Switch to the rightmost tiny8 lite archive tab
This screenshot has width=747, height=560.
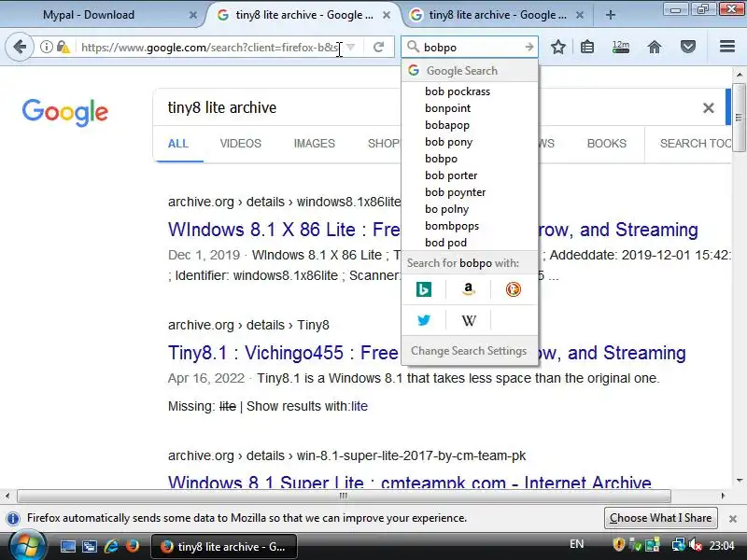pos(498,15)
